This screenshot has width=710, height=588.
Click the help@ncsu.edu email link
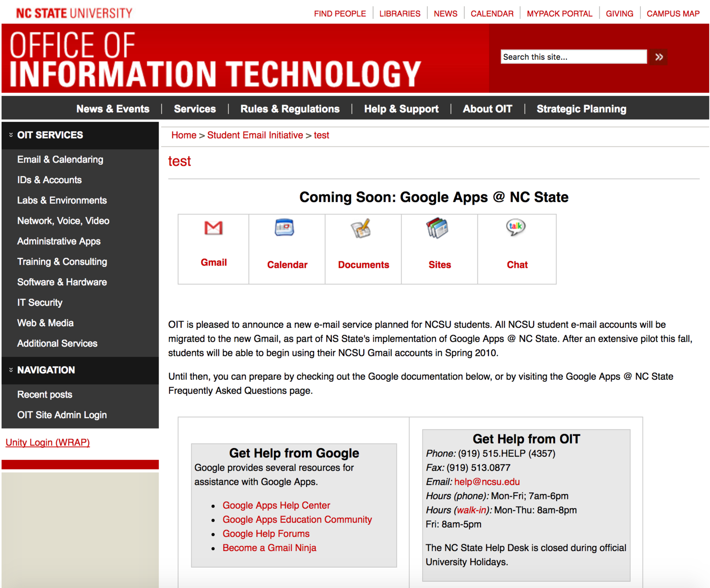[487, 482]
